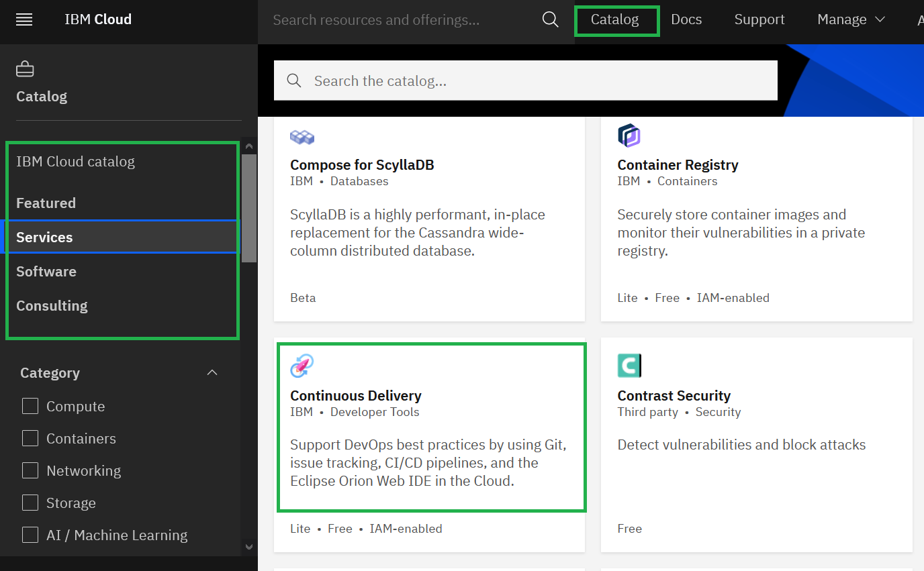The height and width of the screenshot is (571, 924).
Task: Click the search magnifier icon in header
Action: point(550,19)
